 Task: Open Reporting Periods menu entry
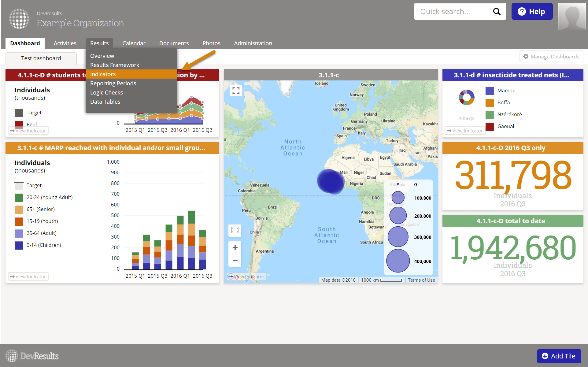click(x=113, y=83)
